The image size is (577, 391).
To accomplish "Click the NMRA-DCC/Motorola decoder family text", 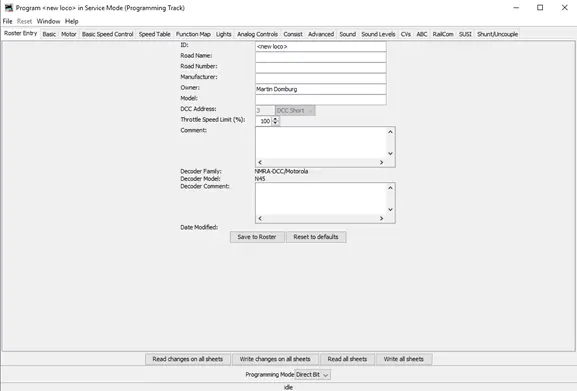I will pos(282,171).
